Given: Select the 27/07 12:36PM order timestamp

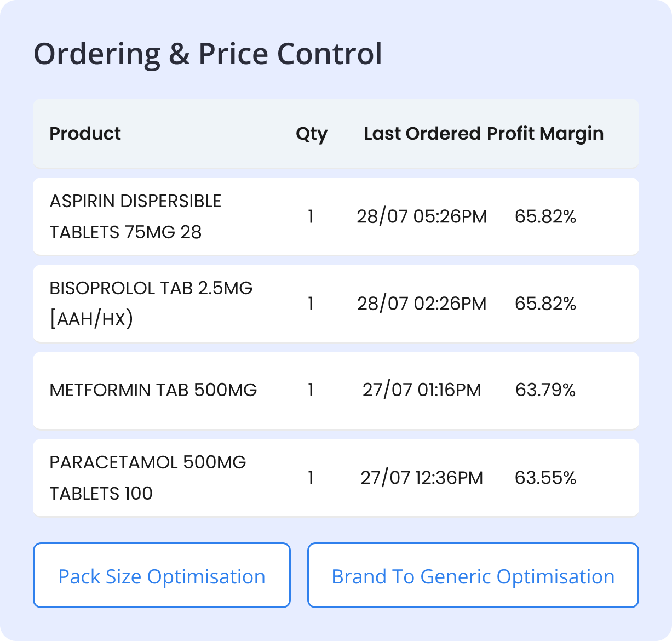Looking at the screenshot, I should [422, 478].
